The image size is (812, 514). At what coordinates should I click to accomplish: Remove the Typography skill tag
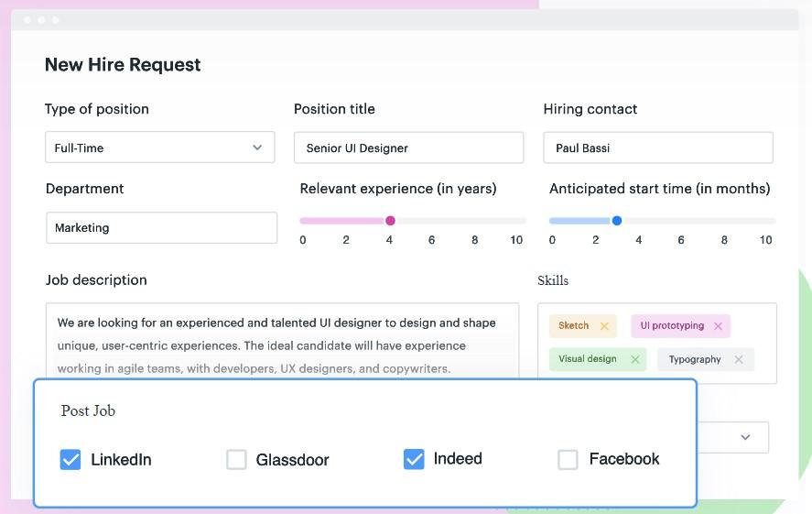coord(739,359)
